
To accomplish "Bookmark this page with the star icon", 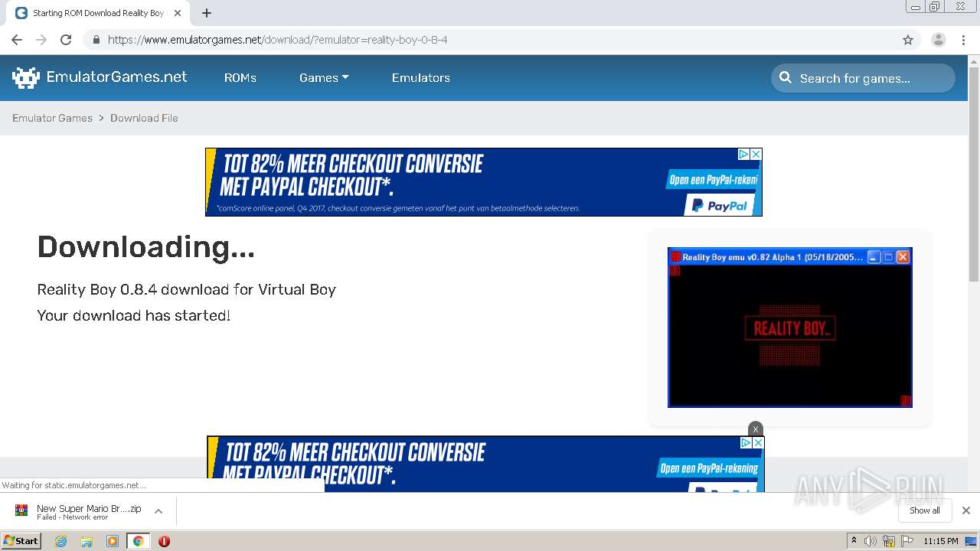I will 908,40.
